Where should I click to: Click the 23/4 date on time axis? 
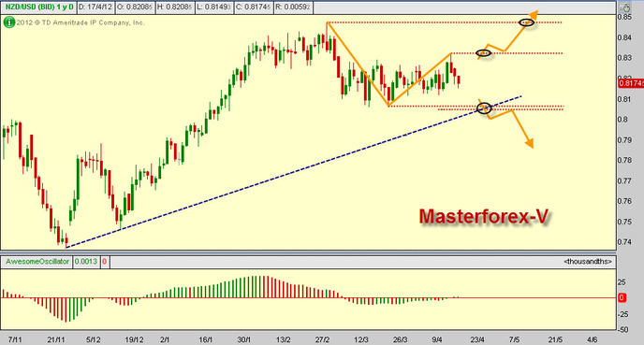click(x=477, y=340)
